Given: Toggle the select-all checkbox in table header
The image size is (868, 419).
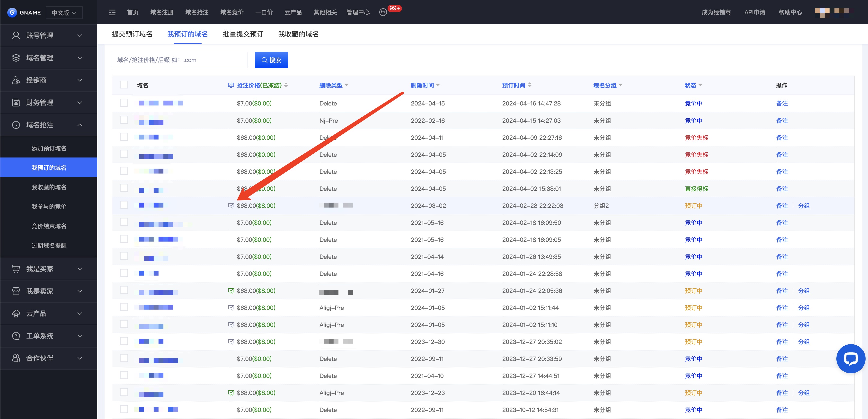Looking at the screenshot, I should click(x=124, y=85).
